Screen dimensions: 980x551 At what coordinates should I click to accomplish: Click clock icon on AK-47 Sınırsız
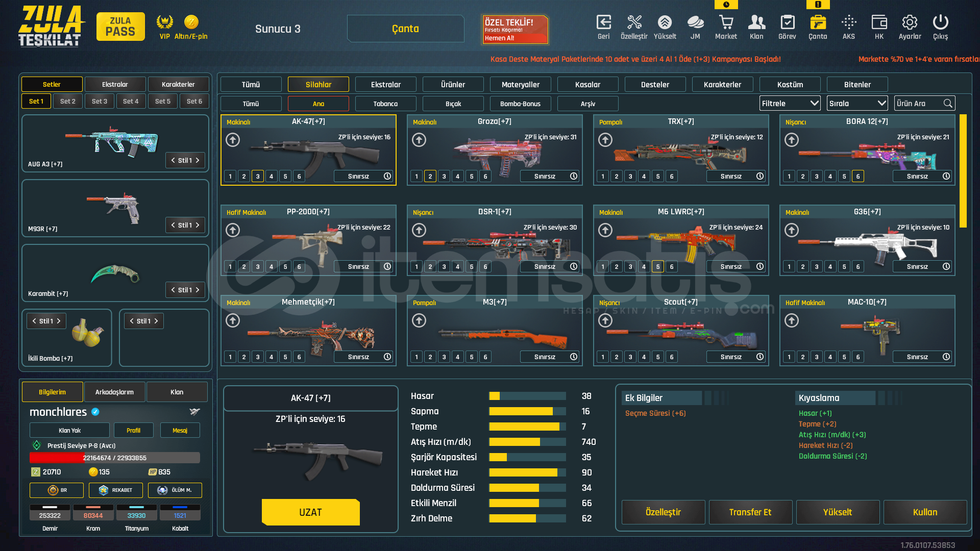pos(387,176)
